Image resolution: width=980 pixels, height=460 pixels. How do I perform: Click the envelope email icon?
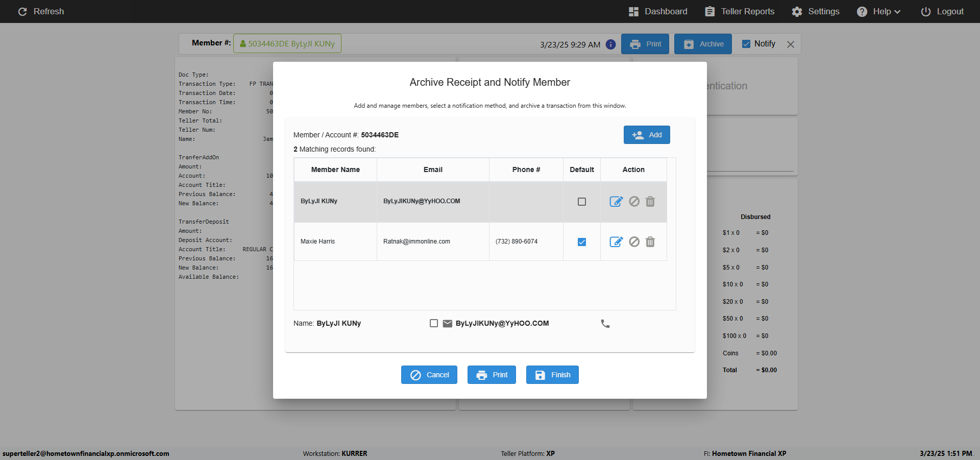pyautogui.click(x=448, y=324)
